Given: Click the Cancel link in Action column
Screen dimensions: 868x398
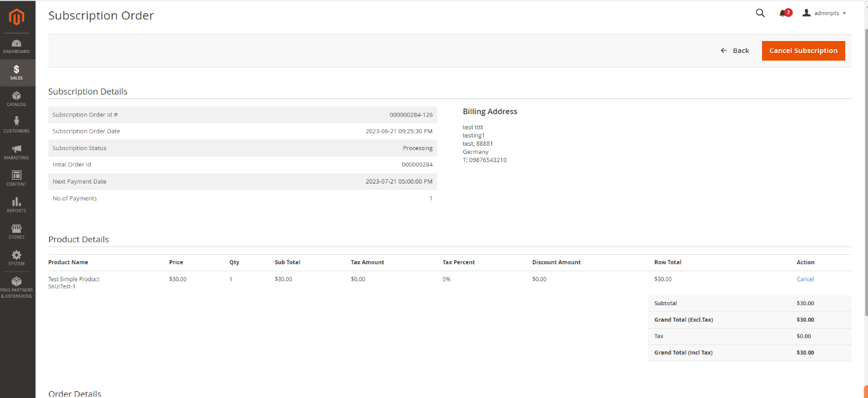Looking at the screenshot, I should [805, 279].
